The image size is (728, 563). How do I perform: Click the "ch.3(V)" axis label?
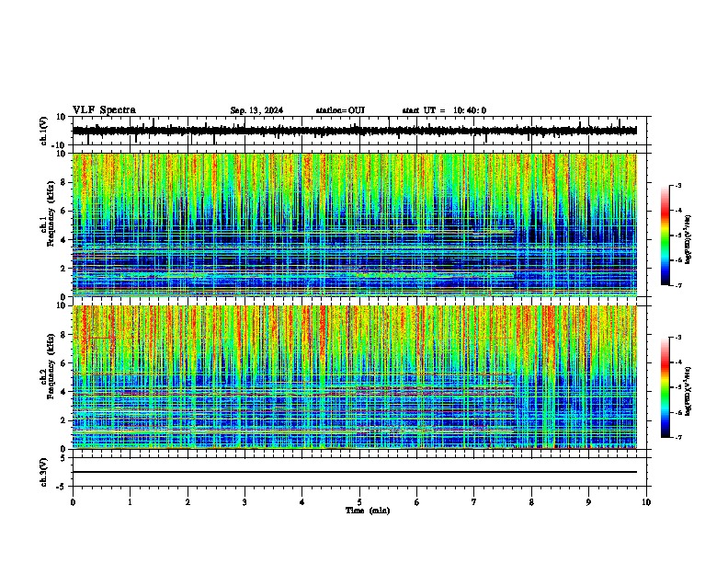44,473
